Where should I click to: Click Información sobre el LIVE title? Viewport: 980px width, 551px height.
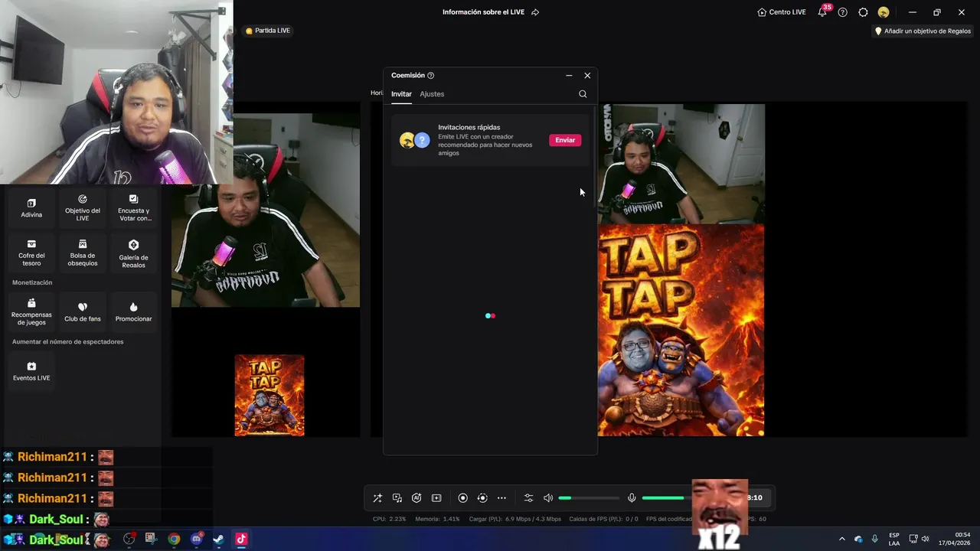click(x=483, y=12)
